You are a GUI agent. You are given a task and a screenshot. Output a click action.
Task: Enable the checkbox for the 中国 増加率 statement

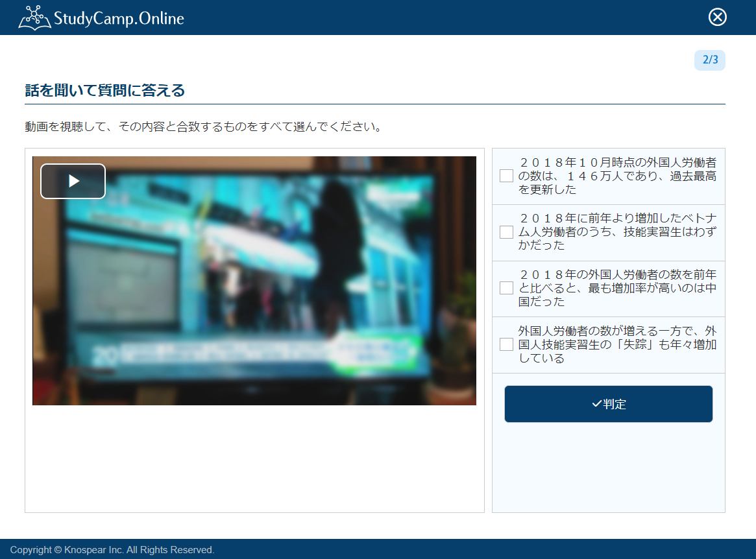pos(506,288)
